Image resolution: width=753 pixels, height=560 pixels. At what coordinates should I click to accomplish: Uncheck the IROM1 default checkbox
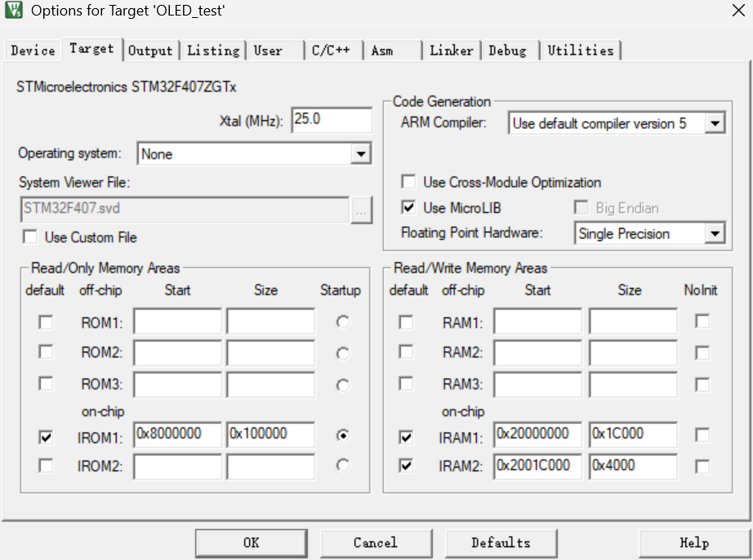tap(46, 438)
